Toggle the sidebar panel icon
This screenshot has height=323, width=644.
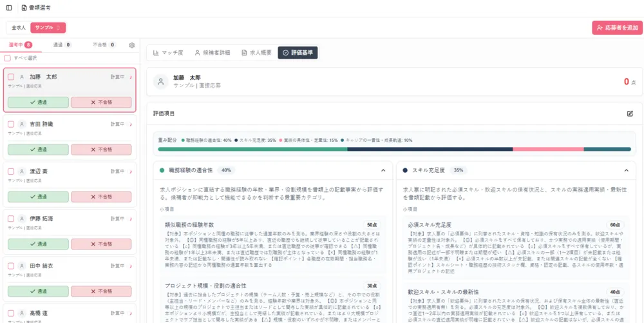9,8
